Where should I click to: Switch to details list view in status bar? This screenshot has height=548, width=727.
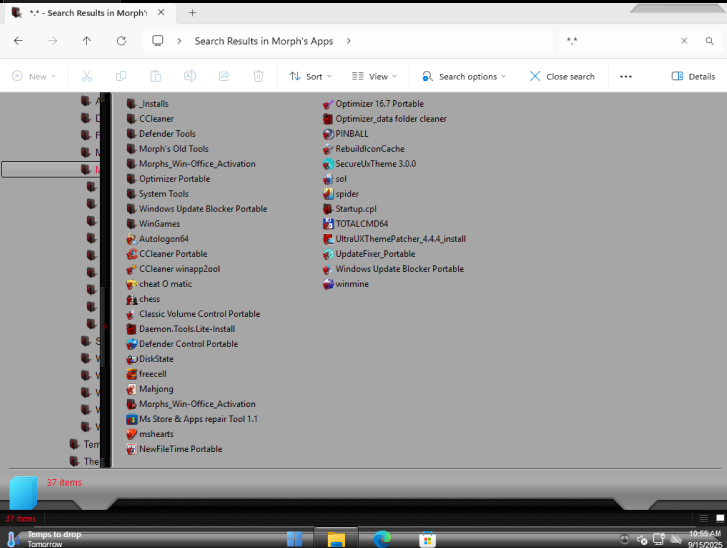coord(704,518)
